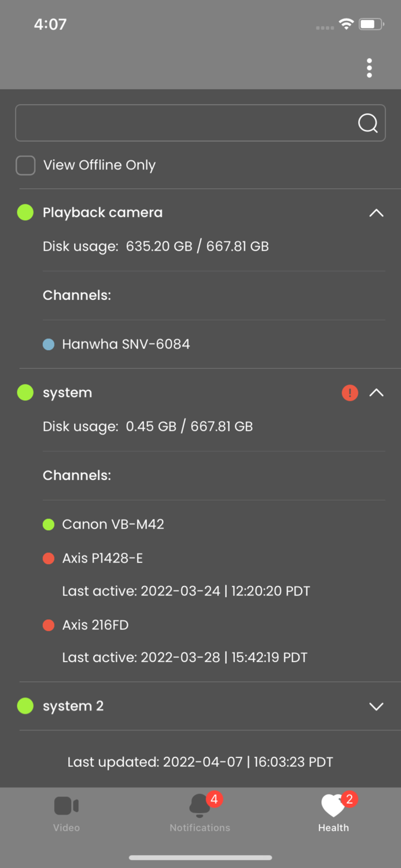Select the Axis 216FD channel
401x868 pixels.
tap(95, 625)
